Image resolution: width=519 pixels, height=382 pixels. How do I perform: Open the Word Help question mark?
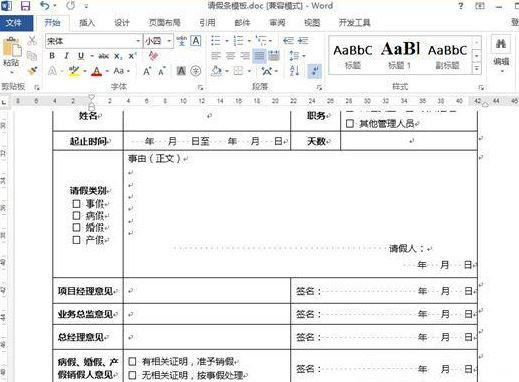461,6
